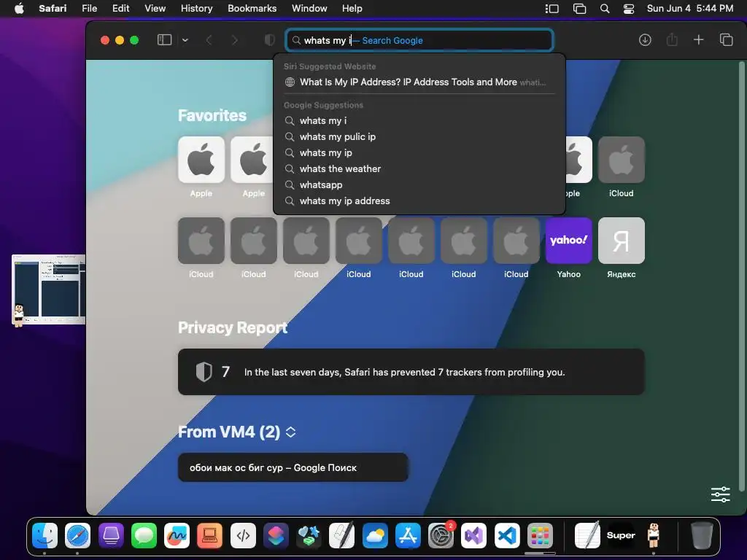Open TextEdit from the Dock
Screen dimensions: 747x560
pos(587,535)
